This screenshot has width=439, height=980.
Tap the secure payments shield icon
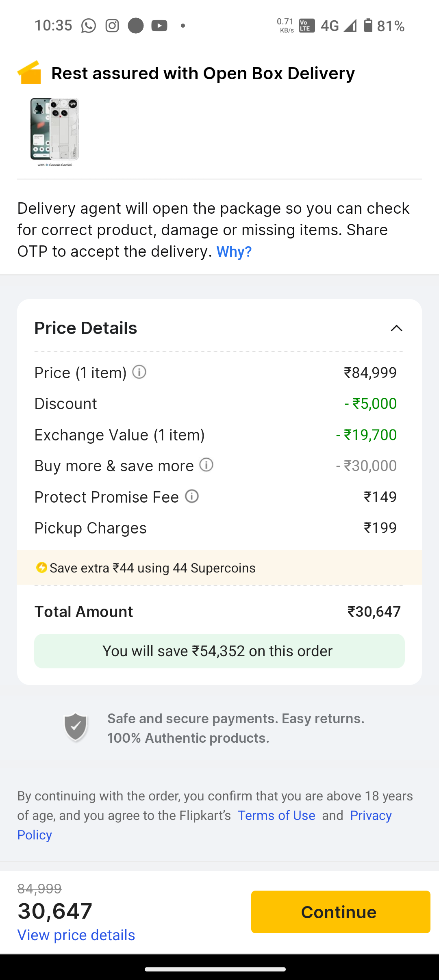pos(76,727)
